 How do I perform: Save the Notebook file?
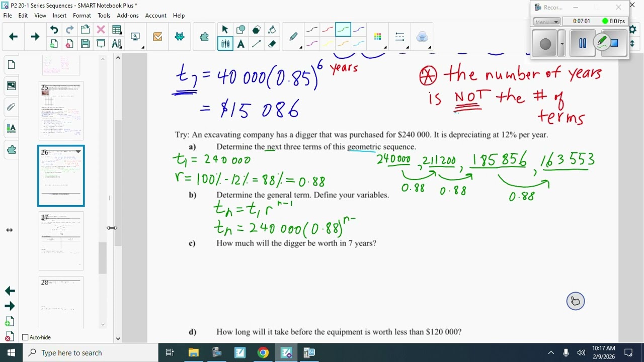pyautogui.click(x=85, y=44)
